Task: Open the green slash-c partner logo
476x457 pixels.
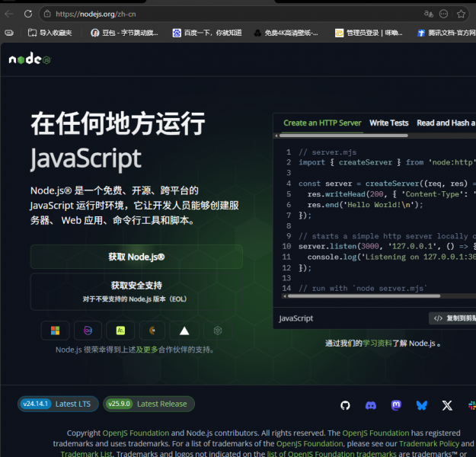Action: tap(120, 331)
